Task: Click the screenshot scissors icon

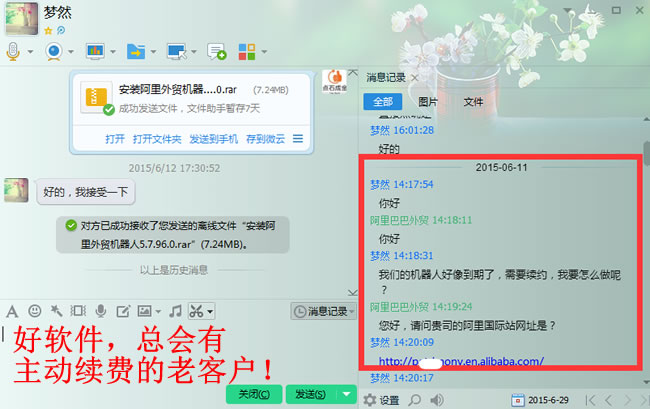Action: 196,311
